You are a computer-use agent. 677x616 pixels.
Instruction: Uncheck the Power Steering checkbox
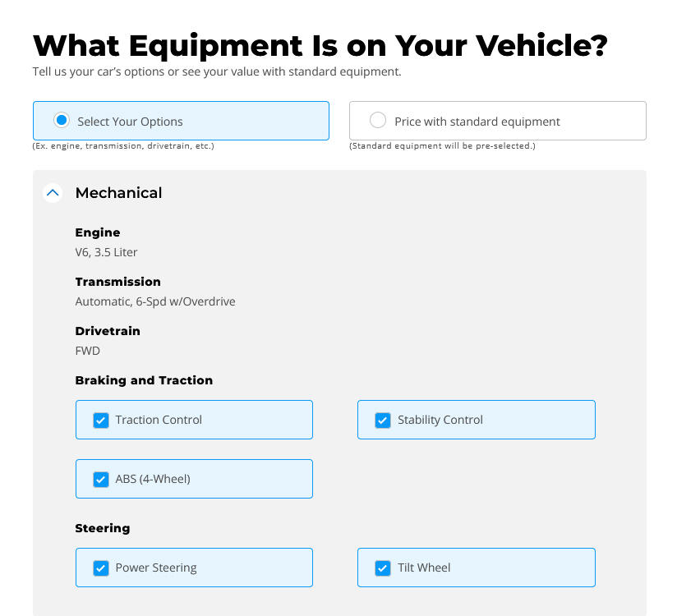(101, 568)
